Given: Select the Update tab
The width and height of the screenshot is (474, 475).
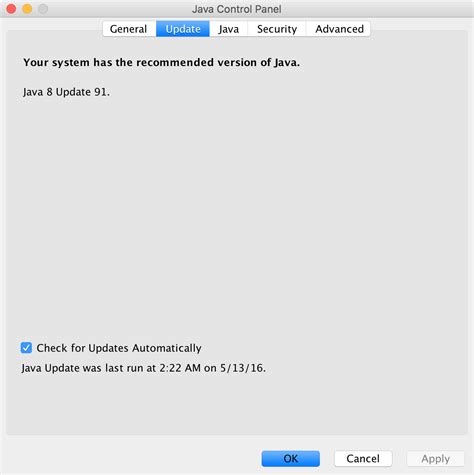Looking at the screenshot, I should pyautogui.click(x=183, y=29).
